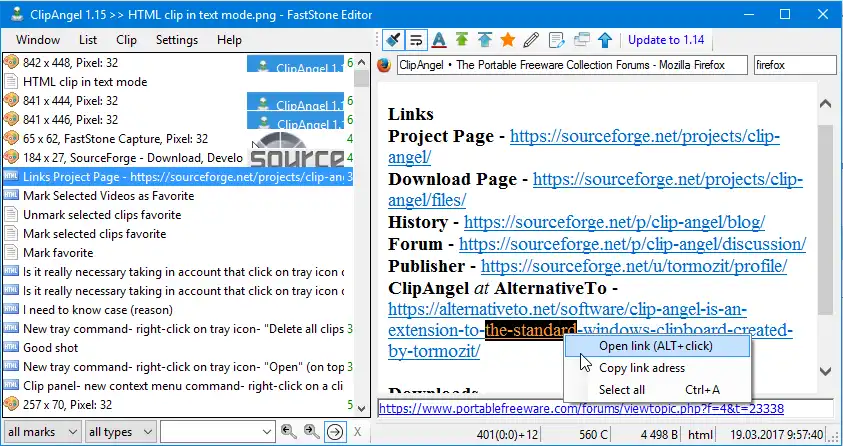The height and width of the screenshot is (446, 843).
Task: Select clip '841 x 446, Pixel: 32'
Action: pos(178,120)
